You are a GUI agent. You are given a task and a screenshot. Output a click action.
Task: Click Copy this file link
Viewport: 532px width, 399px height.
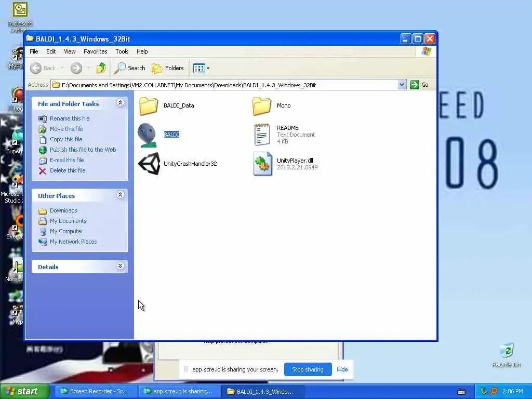[66, 139]
